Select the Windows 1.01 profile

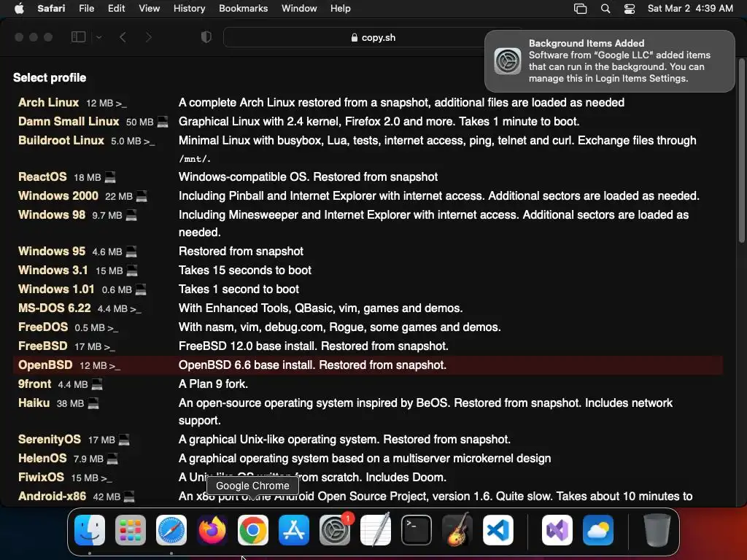tap(56, 289)
